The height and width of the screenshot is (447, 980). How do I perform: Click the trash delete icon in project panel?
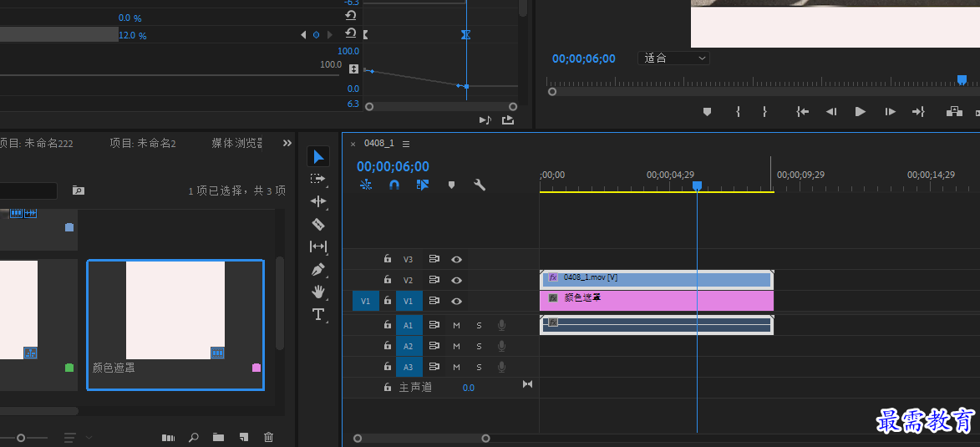[x=268, y=438]
